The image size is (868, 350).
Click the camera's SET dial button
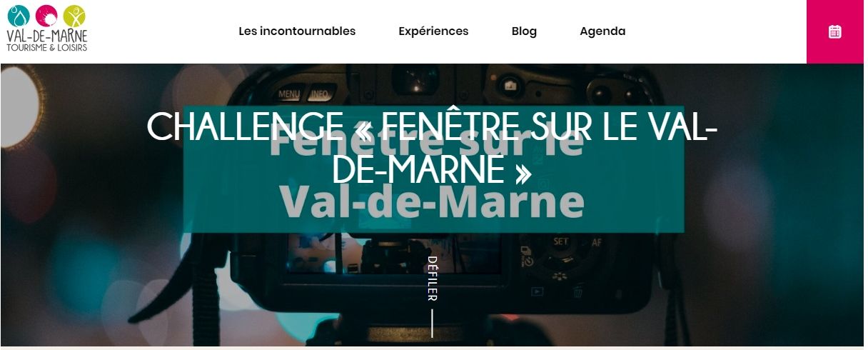[x=561, y=241]
